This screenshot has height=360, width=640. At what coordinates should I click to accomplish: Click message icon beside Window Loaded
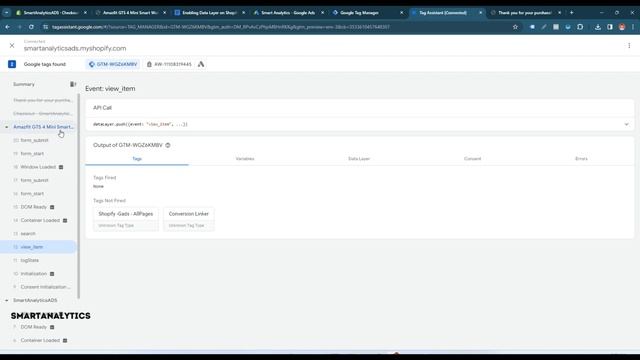tap(61, 167)
